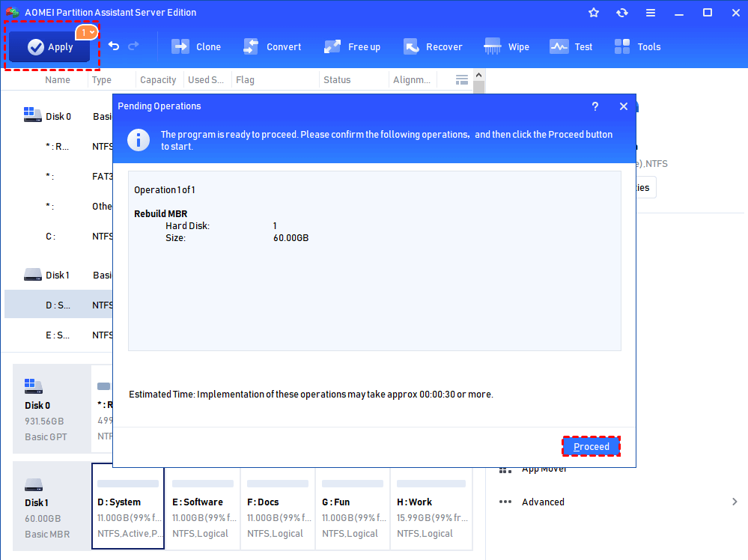
Task: Open column list view options icon
Action: click(x=462, y=79)
